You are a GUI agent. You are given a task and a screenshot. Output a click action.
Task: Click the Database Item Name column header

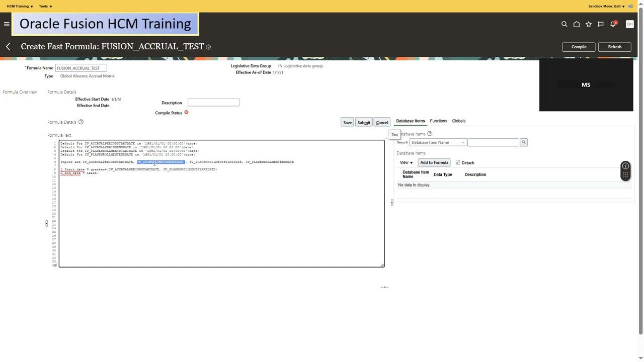(416, 174)
